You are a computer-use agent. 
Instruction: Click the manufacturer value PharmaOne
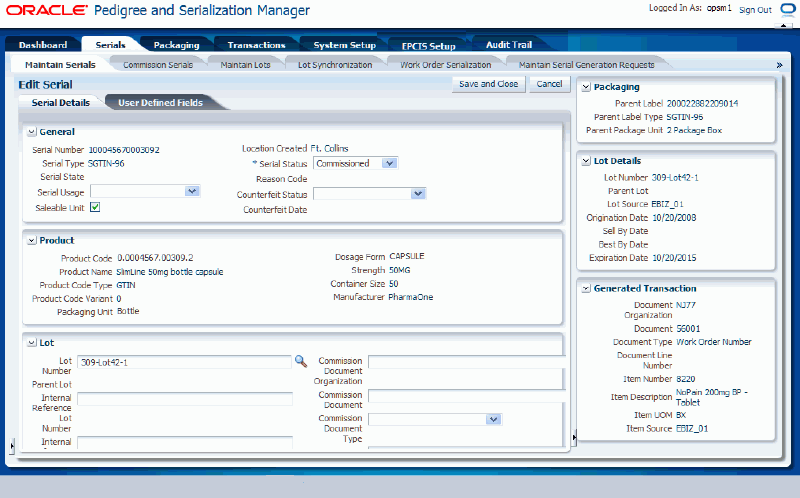411,297
